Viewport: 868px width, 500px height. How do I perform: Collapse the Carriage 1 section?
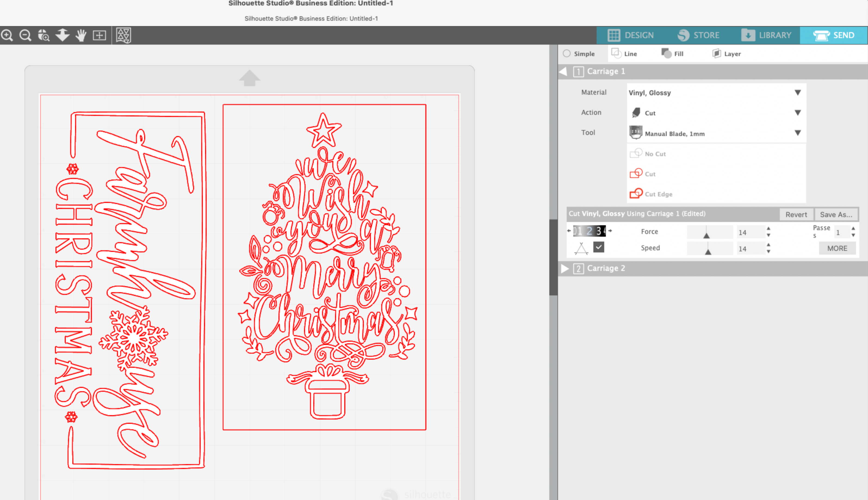point(563,72)
